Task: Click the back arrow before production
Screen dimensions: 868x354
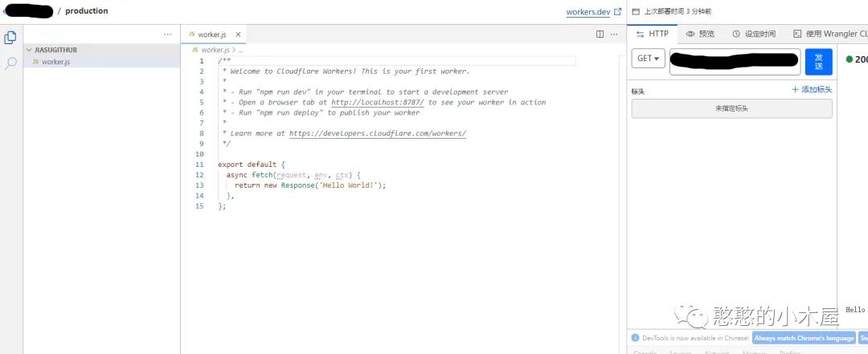Action: coord(6,11)
